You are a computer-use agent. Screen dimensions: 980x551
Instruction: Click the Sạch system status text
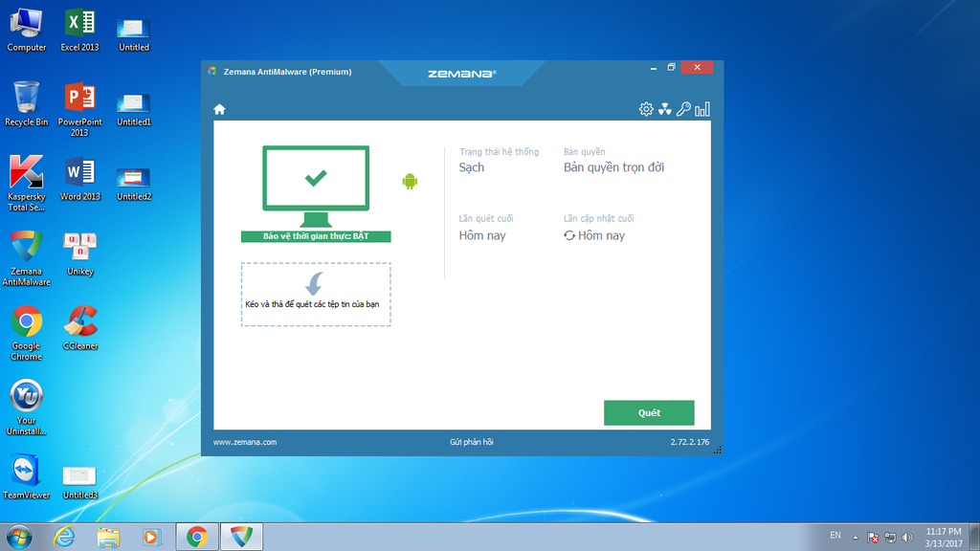(471, 167)
